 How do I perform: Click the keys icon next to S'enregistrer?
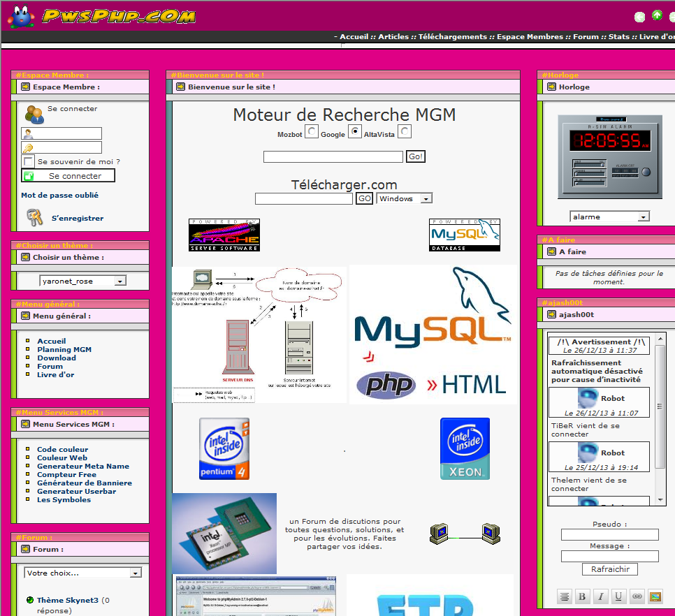point(35,217)
